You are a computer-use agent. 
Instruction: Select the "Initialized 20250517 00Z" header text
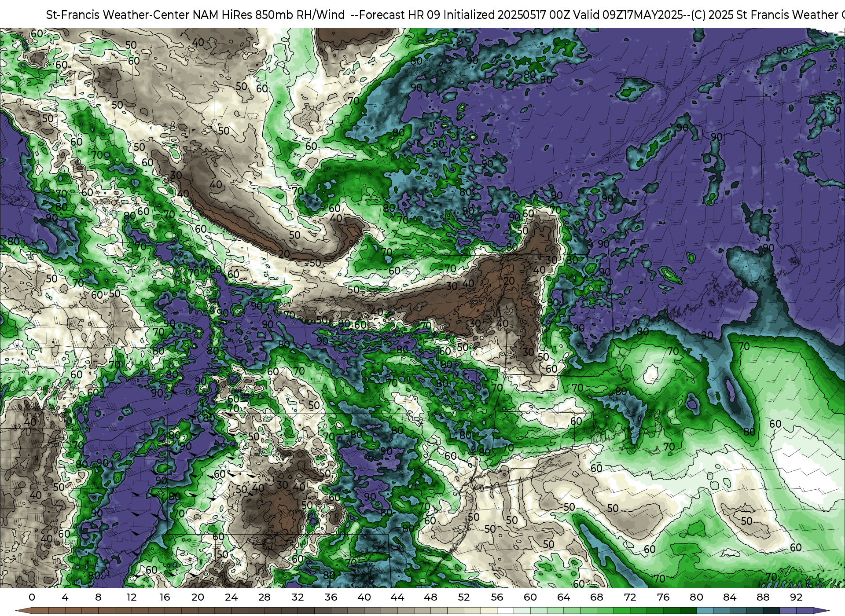pos(506,15)
